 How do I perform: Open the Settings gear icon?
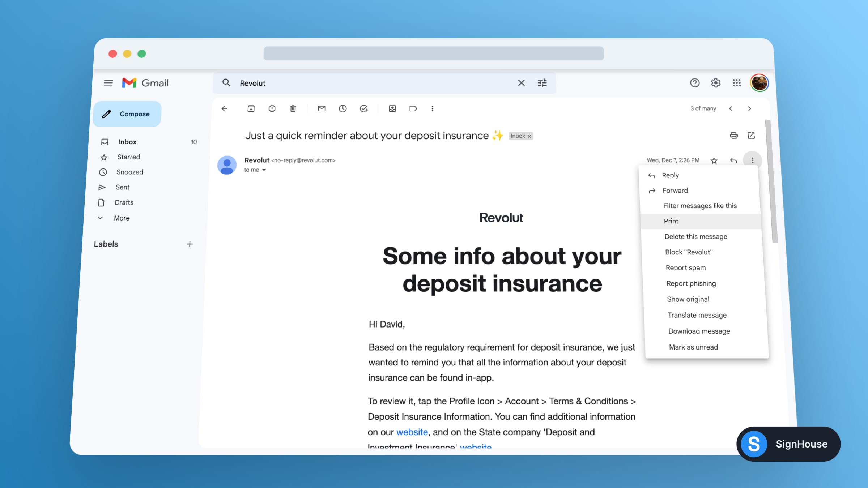pyautogui.click(x=716, y=83)
